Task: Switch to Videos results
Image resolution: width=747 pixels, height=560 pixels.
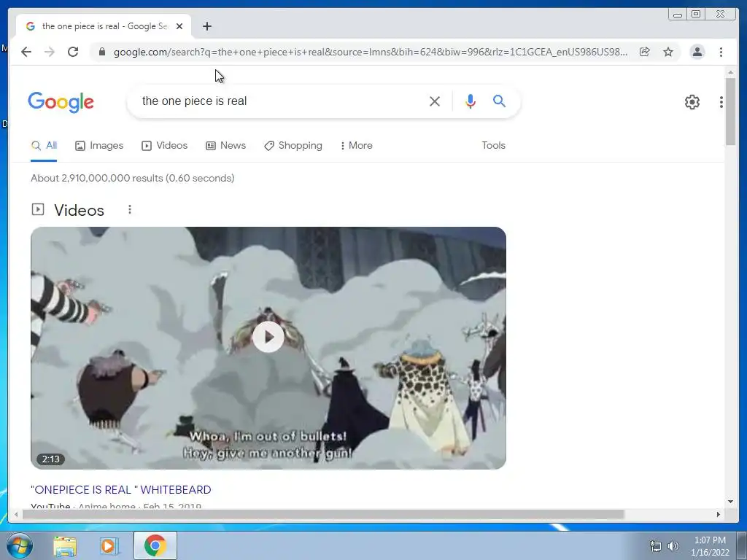Action: [164, 146]
